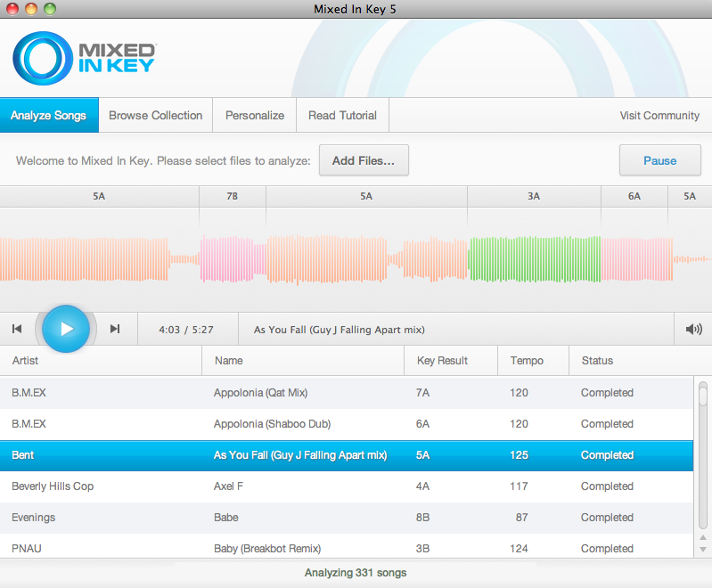The width and height of the screenshot is (712, 588).
Task: Select the Appolonia (Qat Mix) row
Action: tap(347, 393)
